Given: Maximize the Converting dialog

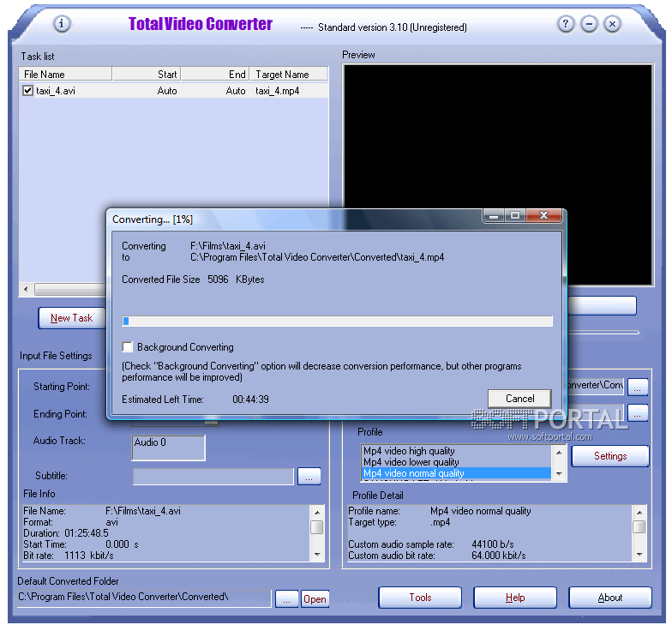Looking at the screenshot, I should click(515, 216).
